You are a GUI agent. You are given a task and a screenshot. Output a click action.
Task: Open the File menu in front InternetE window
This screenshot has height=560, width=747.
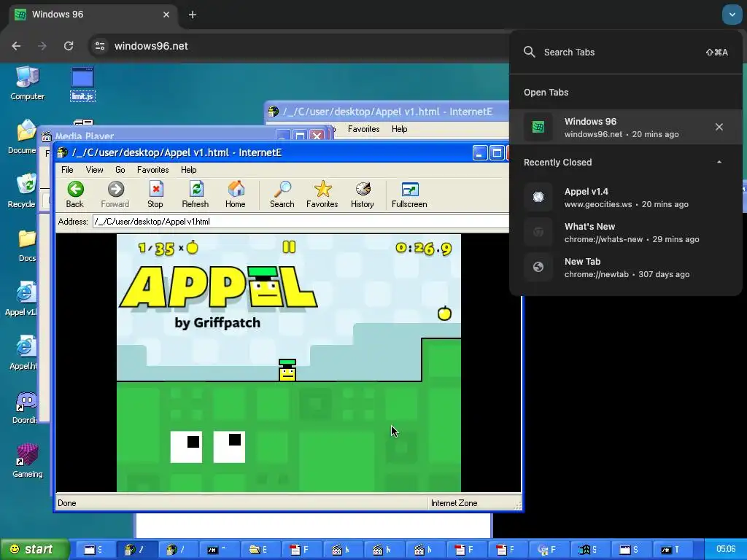pos(67,170)
